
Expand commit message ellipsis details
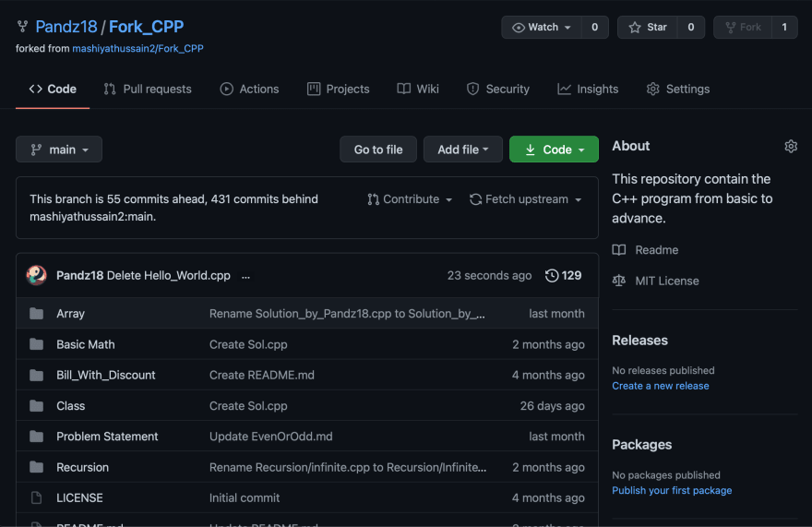coord(245,276)
